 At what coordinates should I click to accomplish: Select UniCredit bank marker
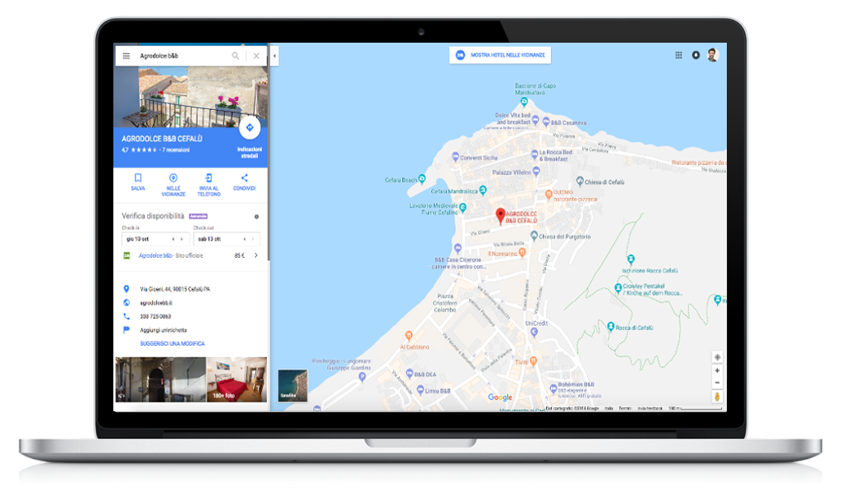point(534,332)
